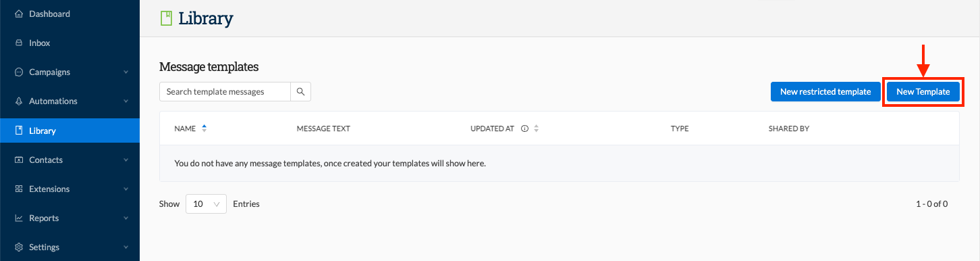Open the Reports chart icon
Viewport: 980px width, 261px height.
point(19,218)
